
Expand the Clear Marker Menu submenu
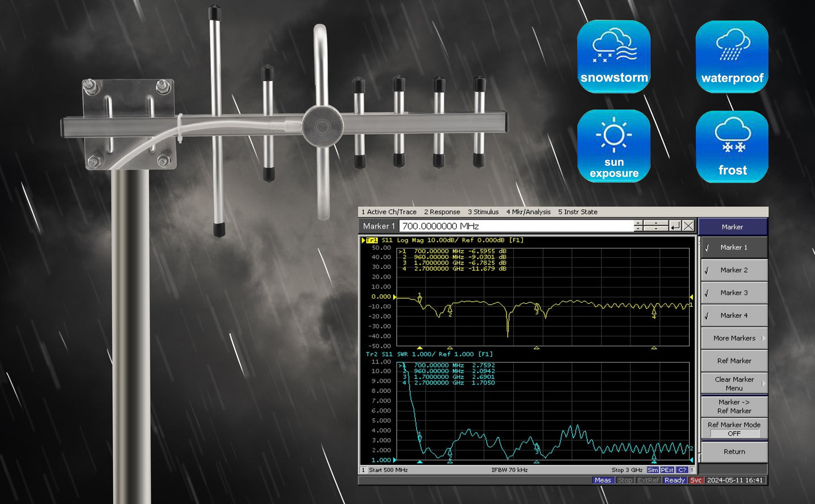click(x=734, y=383)
